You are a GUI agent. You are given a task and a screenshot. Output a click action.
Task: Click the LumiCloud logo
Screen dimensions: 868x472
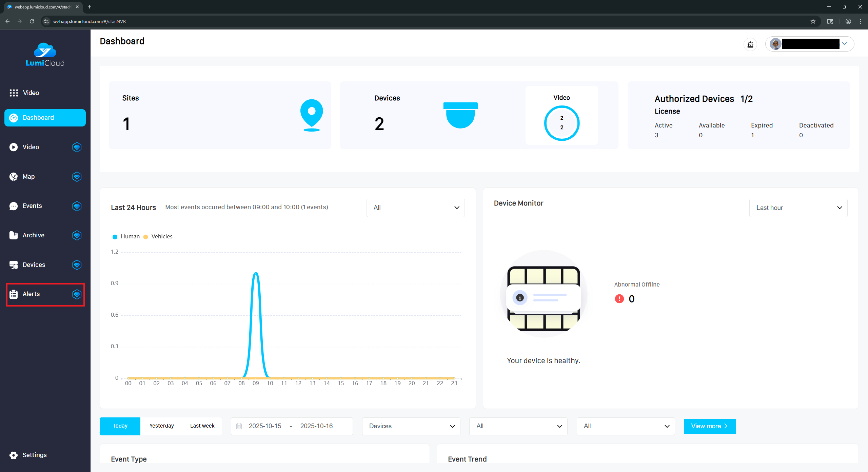point(45,55)
